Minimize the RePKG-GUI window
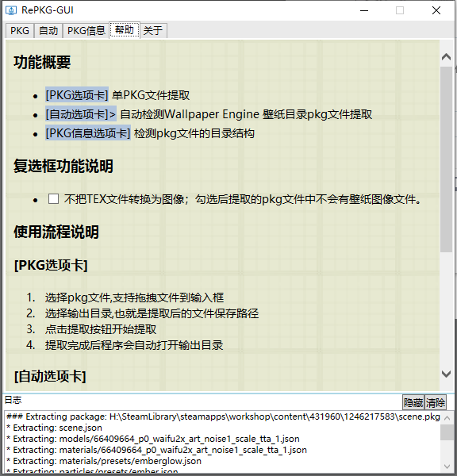The height and width of the screenshot is (476, 457). [364, 10]
